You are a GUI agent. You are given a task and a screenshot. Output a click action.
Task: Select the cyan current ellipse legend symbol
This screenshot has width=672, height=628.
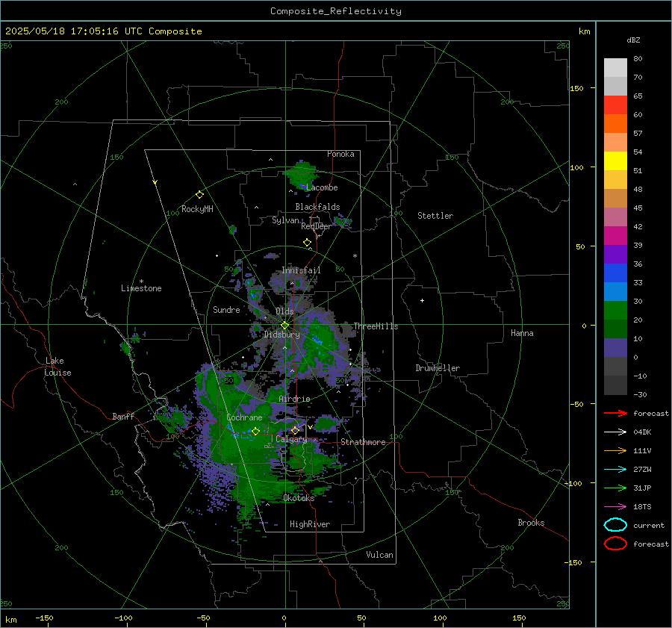[x=615, y=525]
